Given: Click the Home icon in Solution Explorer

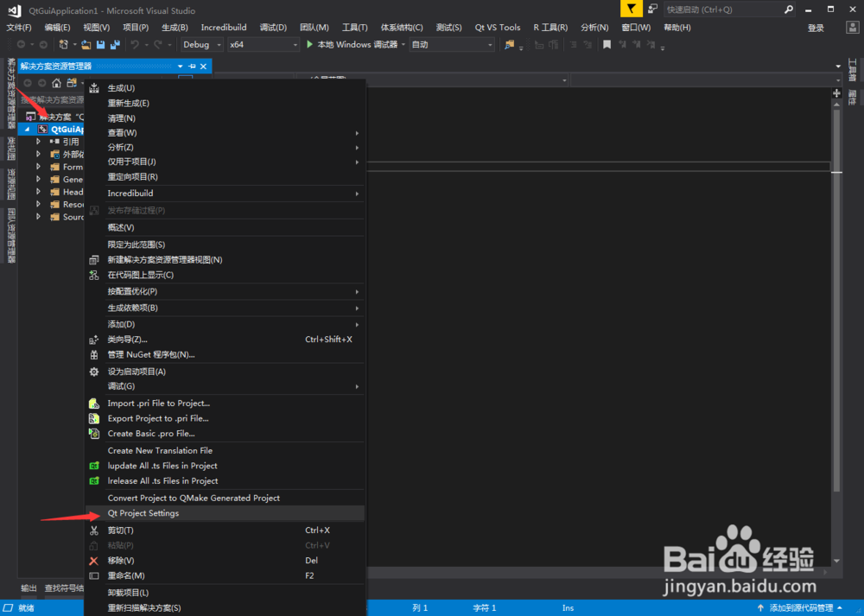Looking at the screenshot, I should 56,83.
